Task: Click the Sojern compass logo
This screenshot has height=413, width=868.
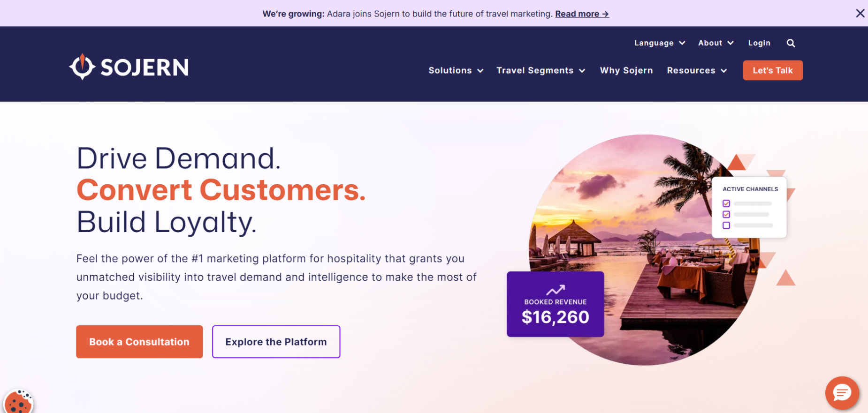Action: tap(82, 67)
